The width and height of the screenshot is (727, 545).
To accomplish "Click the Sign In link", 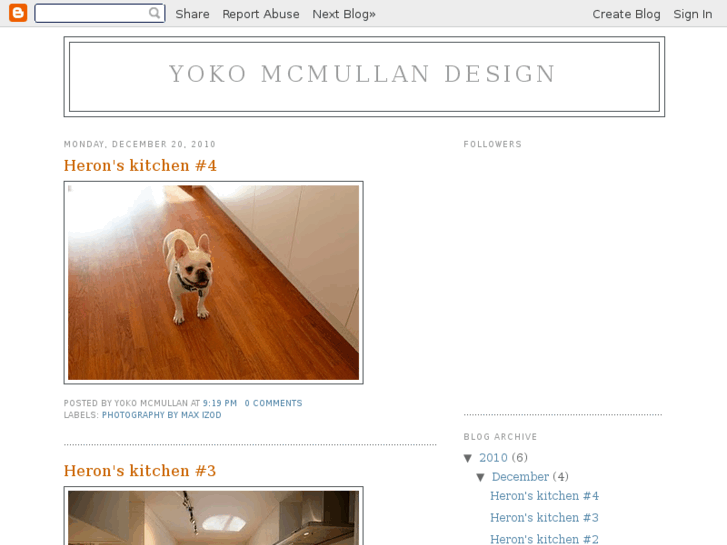I will click(693, 14).
